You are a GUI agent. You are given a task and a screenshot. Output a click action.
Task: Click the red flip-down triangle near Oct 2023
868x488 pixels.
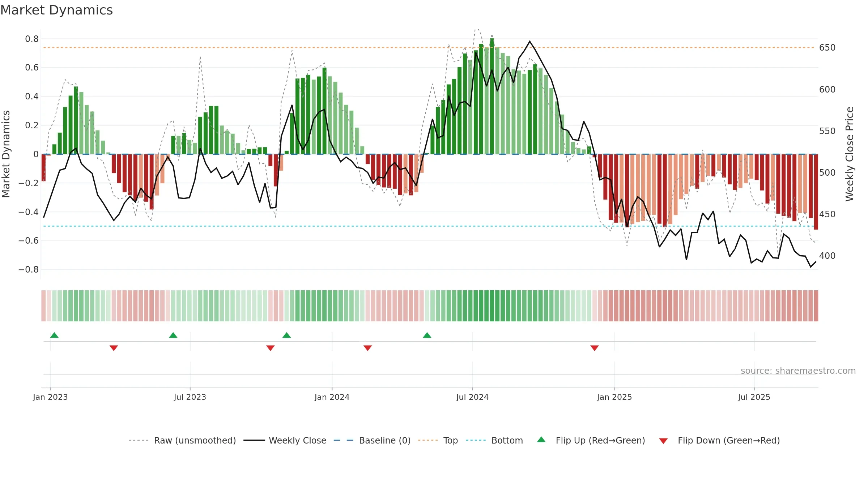(271, 348)
